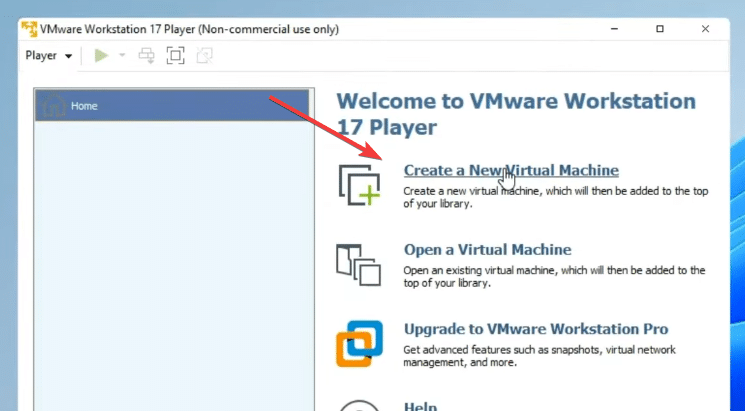
Task: Enter full screen mode icon
Action: 175,56
